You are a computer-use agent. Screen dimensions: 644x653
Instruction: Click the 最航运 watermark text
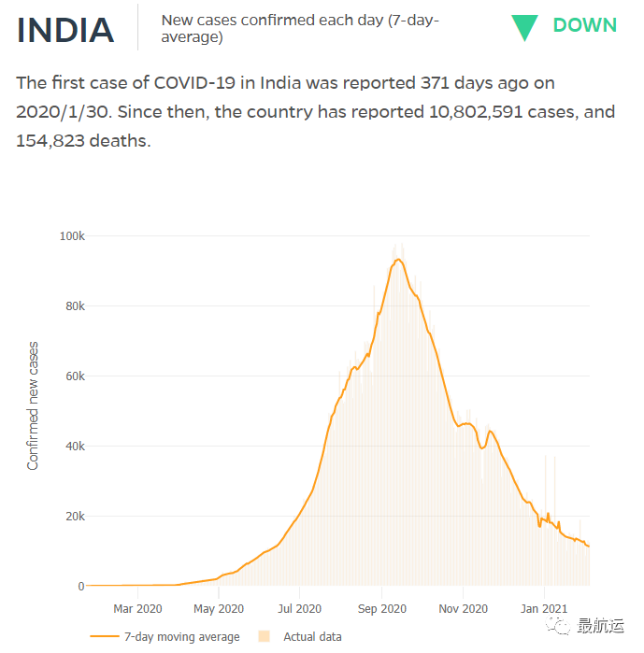[x=600, y=625]
